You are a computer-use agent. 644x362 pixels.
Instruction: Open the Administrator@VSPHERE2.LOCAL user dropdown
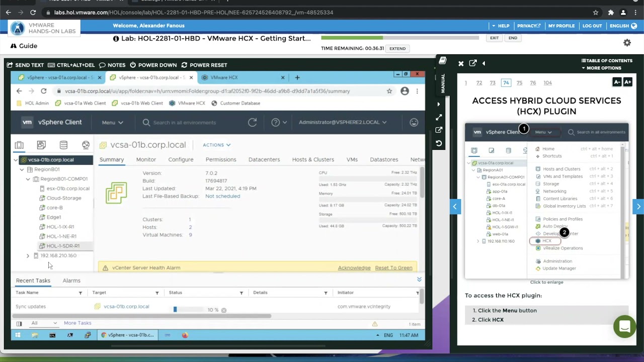343,122
